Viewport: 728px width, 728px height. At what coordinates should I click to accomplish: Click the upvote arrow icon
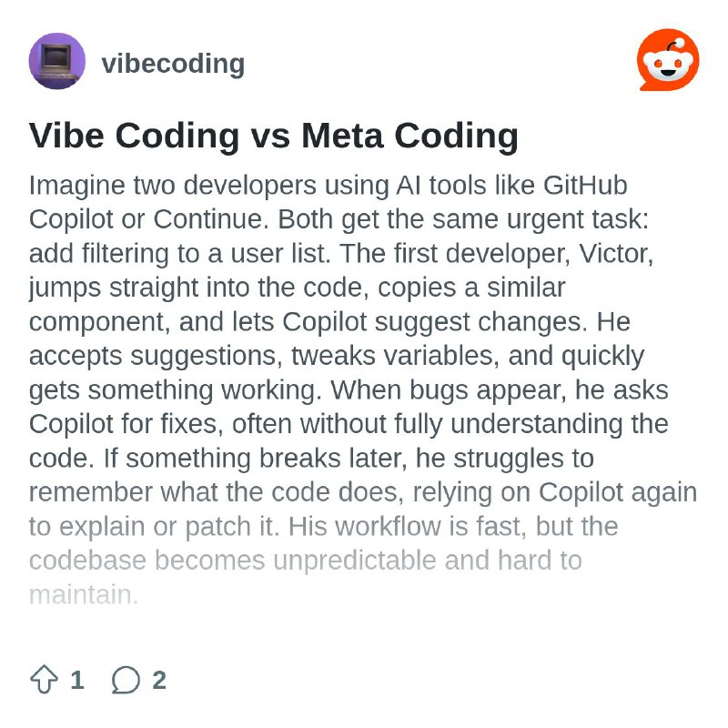(x=44, y=680)
